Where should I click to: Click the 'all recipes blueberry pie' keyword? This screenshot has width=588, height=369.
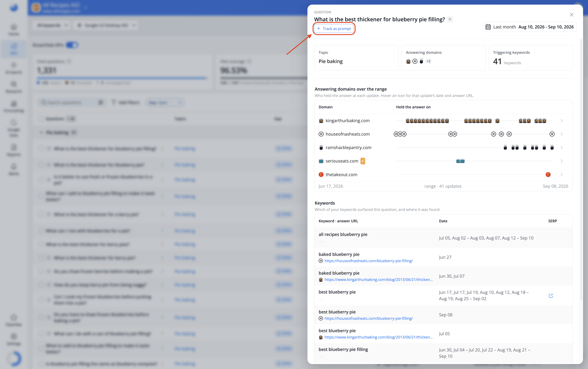pyautogui.click(x=343, y=234)
